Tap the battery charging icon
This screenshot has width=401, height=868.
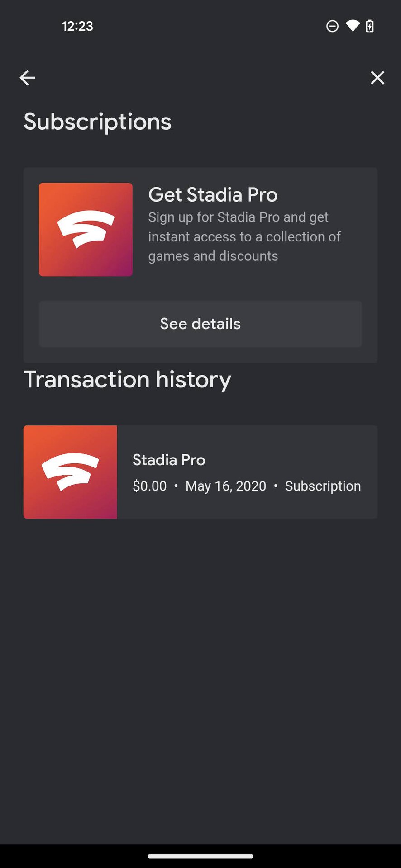(x=369, y=26)
